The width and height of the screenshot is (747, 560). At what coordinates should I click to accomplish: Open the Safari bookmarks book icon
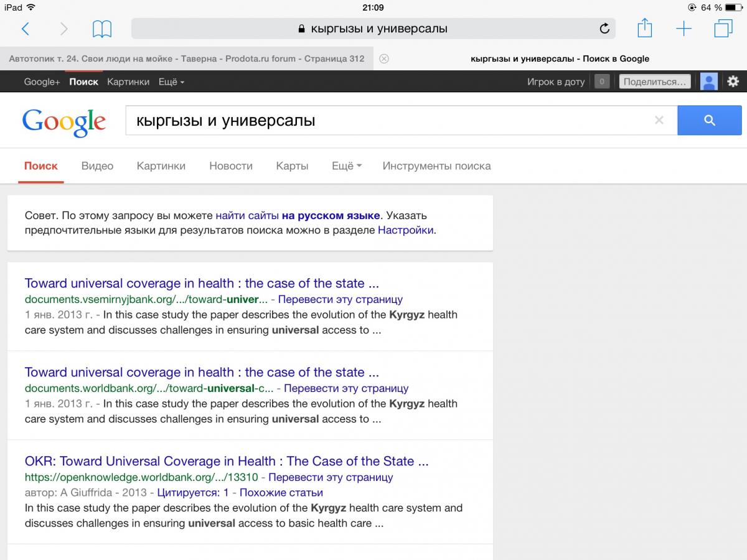[x=102, y=29]
